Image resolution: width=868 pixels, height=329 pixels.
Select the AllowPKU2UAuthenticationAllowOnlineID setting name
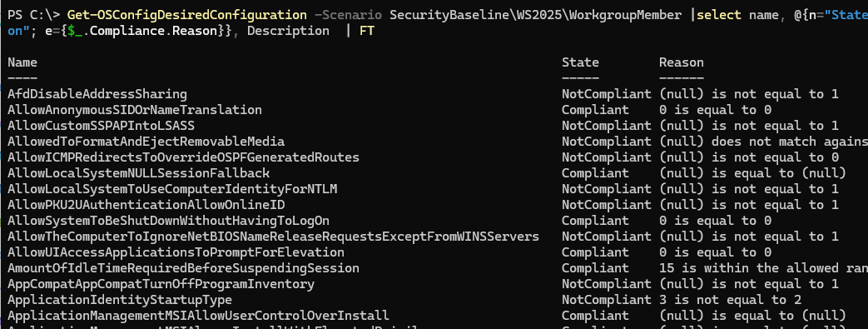click(x=146, y=205)
